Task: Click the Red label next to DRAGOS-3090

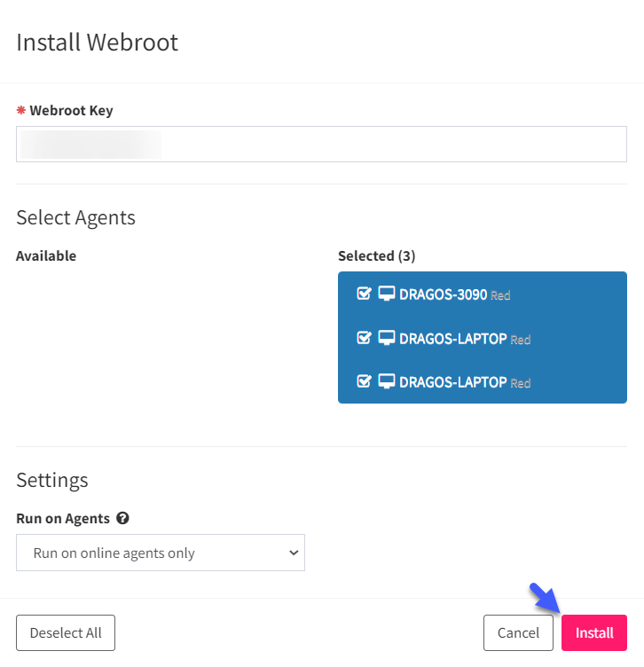Action: click(500, 295)
